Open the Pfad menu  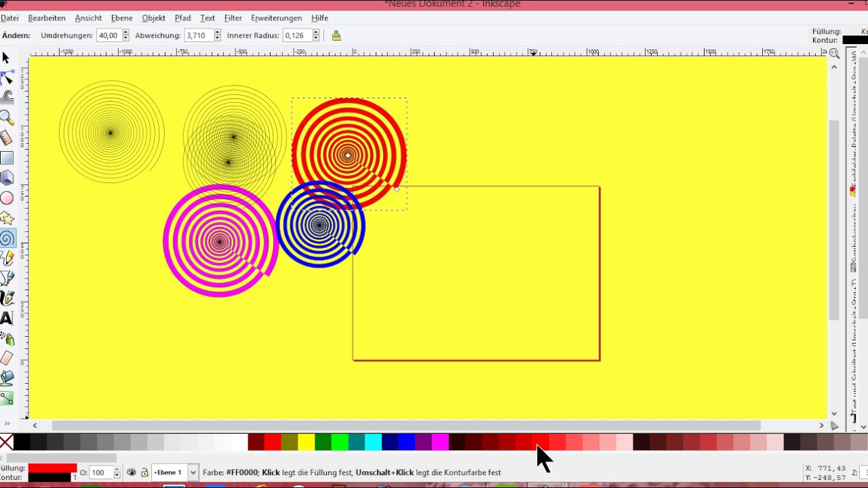pos(183,18)
